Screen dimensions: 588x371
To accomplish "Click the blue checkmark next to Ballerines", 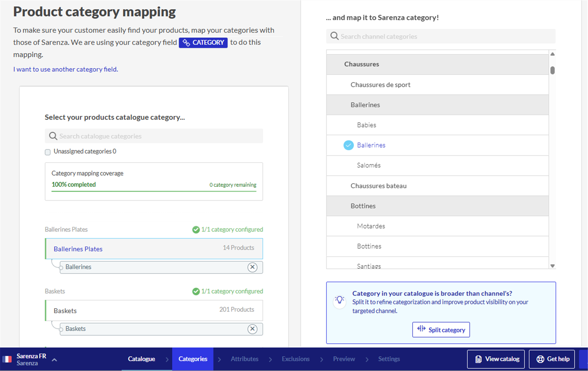I will pyautogui.click(x=348, y=145).
